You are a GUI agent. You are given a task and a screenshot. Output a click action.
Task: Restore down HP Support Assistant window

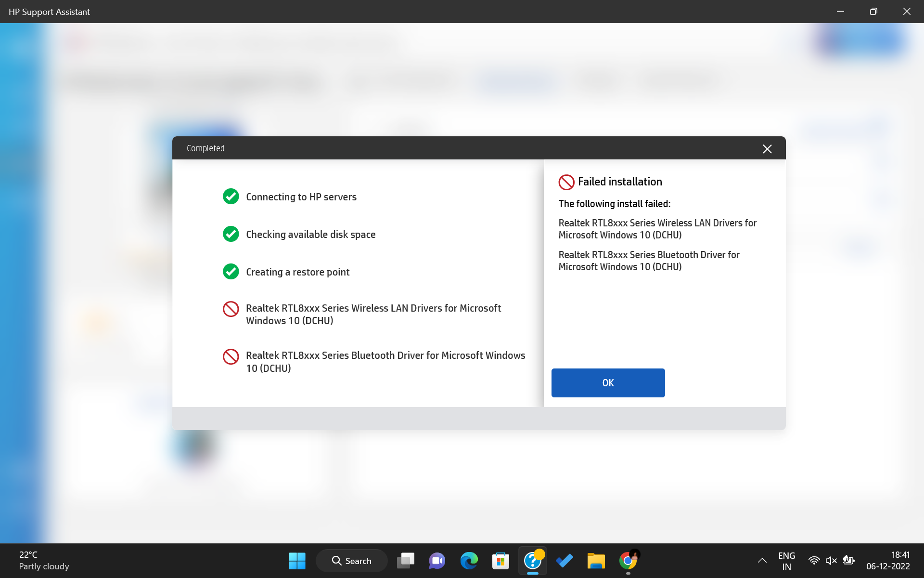[873, 12]
